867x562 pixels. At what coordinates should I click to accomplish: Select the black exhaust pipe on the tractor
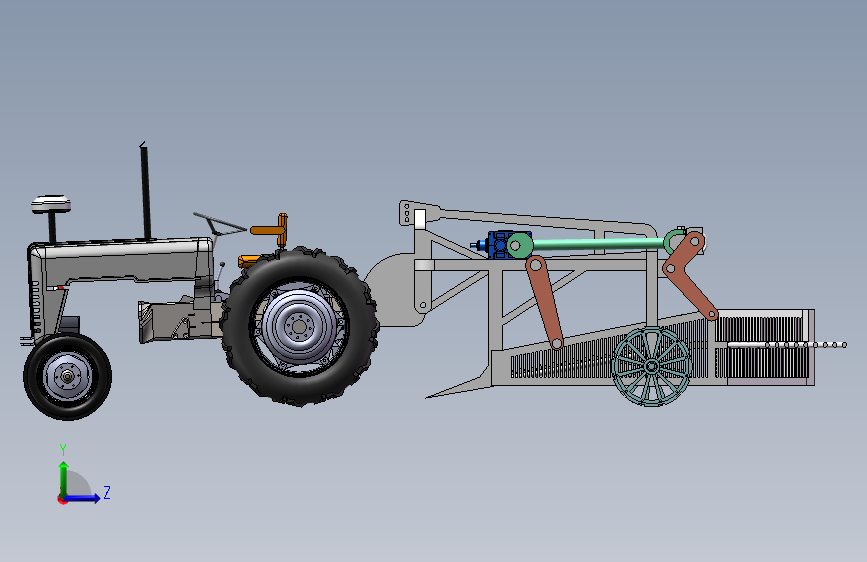[x=145, y=191]
